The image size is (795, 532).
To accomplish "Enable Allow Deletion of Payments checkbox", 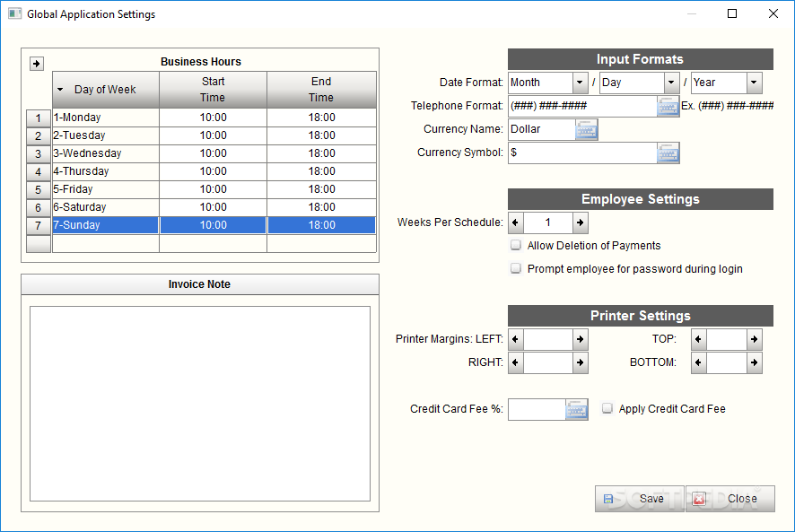I will click(x=516, y=246).
